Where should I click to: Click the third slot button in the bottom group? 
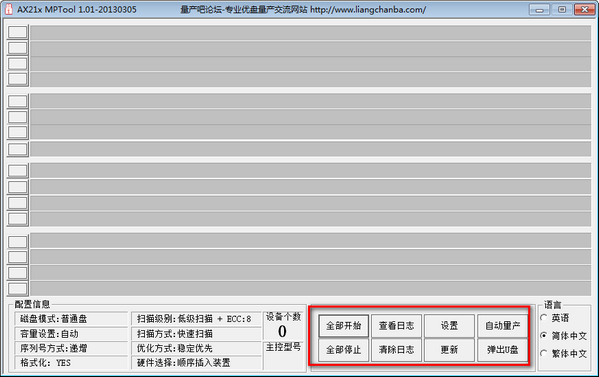[18, 273]
